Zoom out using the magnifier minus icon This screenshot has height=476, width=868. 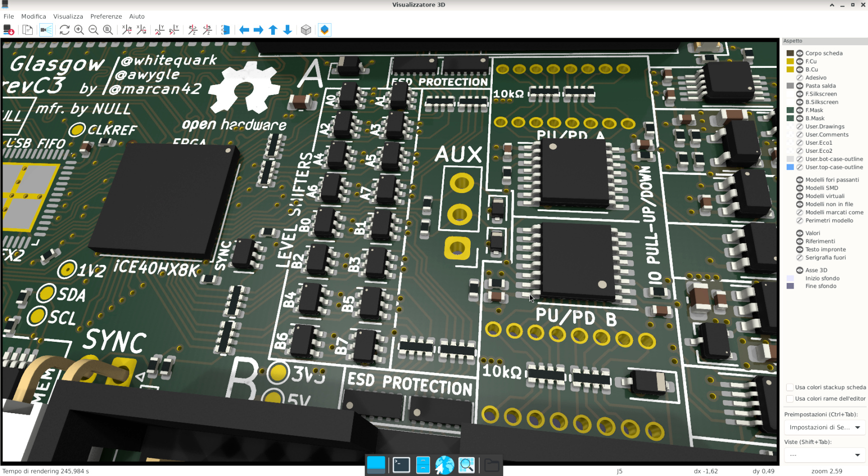click(x=93, y=30)
